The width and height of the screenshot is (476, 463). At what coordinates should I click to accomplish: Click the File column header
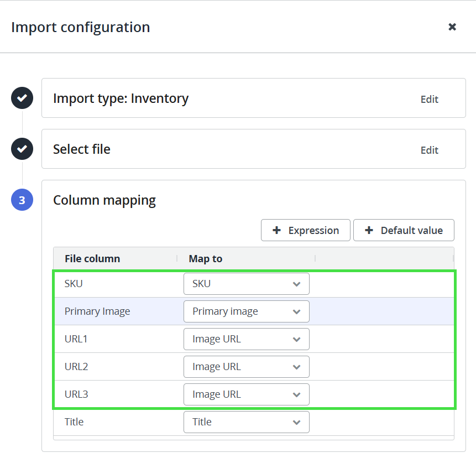tap(92, 258)
